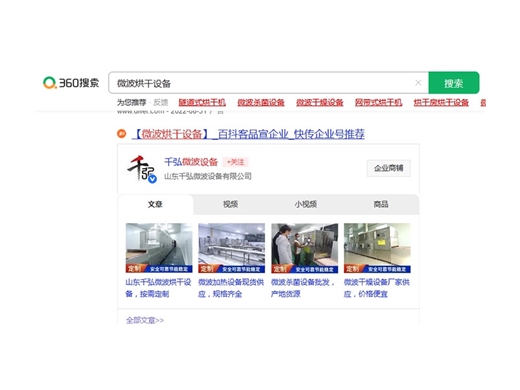Open the 微波干燥设备 suggestion link

320,102
